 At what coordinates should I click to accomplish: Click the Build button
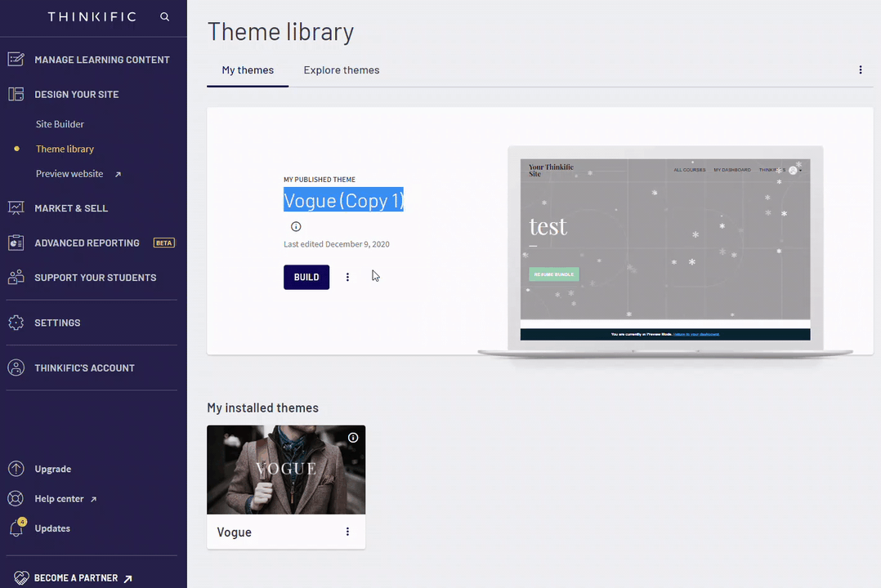tap(306, 277)
